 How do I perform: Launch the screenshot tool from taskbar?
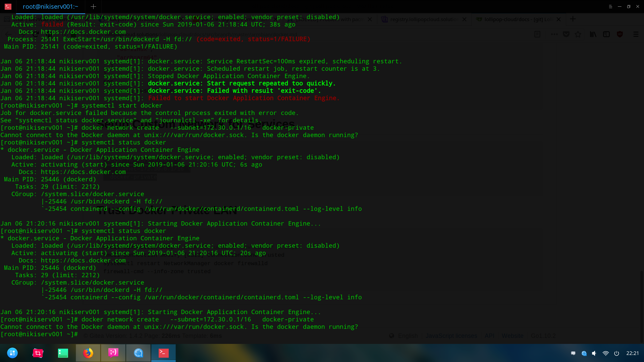click(38, 353)
